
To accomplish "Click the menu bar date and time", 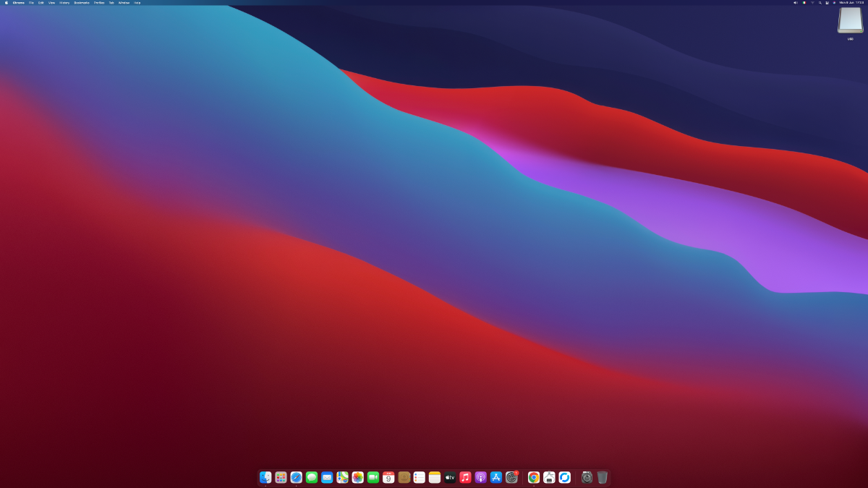I will [851, 3].
